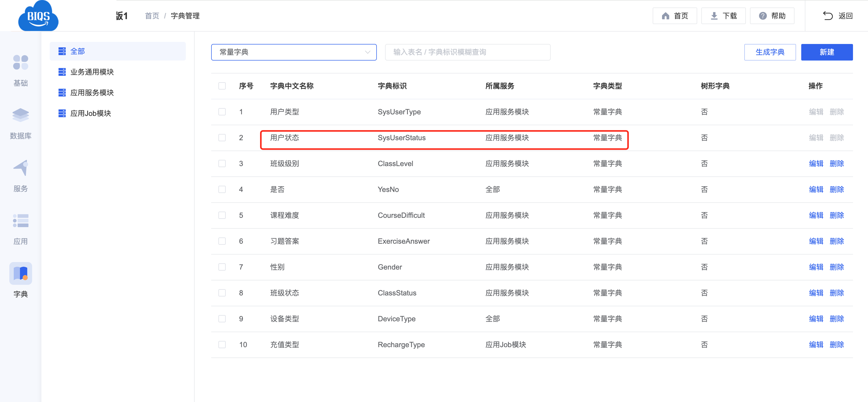Go to 首页 breadcrumb link
The height and width of the screenshot is (402, 868).
click(x=152, y=16)
